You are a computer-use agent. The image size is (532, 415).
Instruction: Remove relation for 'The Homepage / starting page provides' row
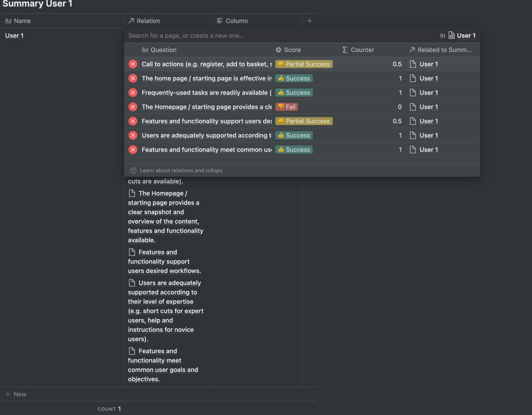coord(133,107)
